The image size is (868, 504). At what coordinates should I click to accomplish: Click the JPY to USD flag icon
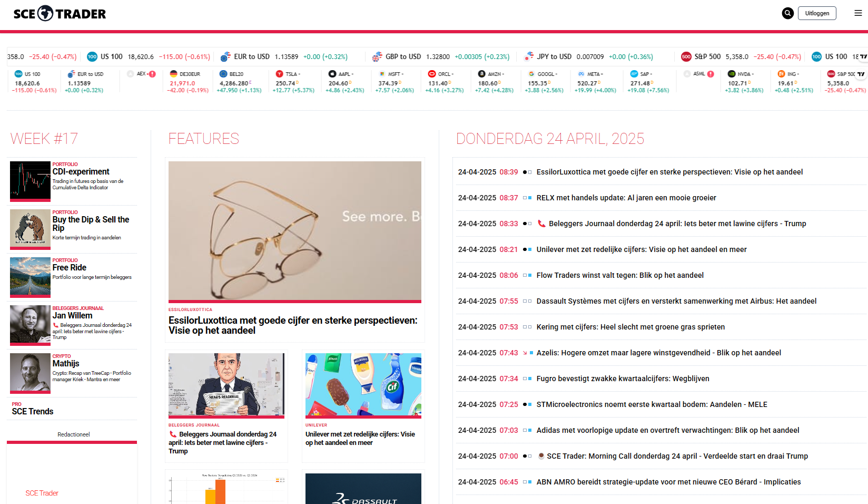(x=529, y=56)
